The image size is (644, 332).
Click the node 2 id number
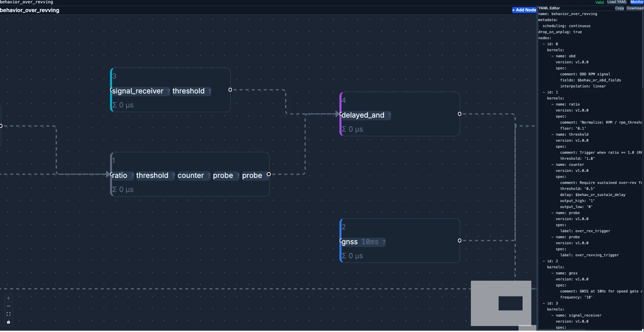tap(344, 227)
